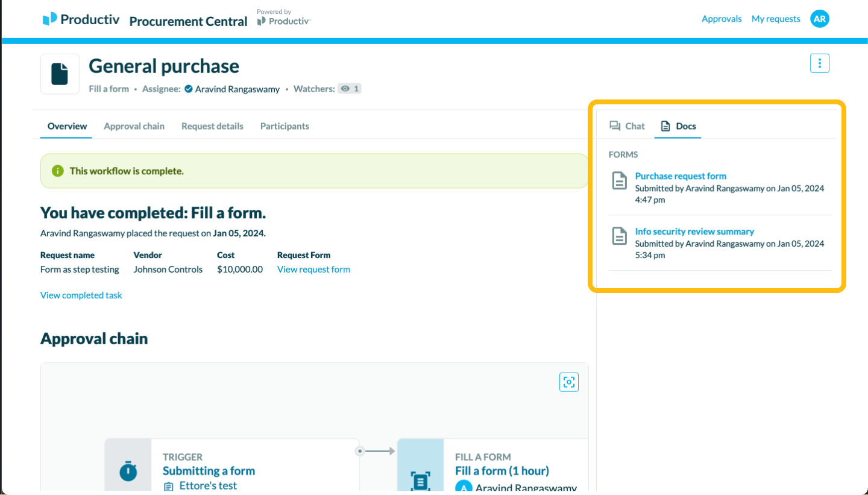Screen dimensions: 868x495
Task: Click the General purchase heading
Action: (x=164, y=66)
